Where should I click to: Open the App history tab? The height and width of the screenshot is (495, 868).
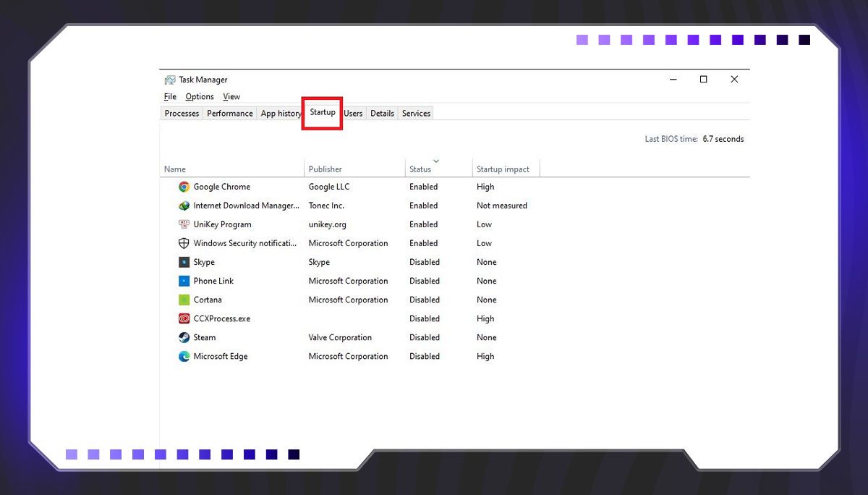tap(280, 114)
